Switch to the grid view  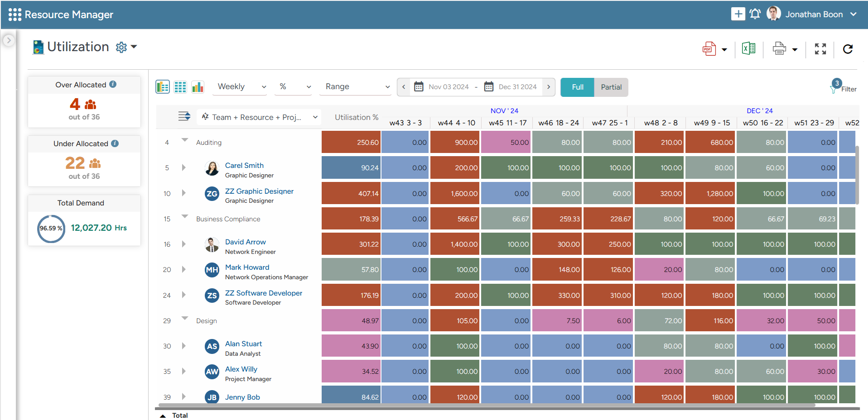click(180, 86)
